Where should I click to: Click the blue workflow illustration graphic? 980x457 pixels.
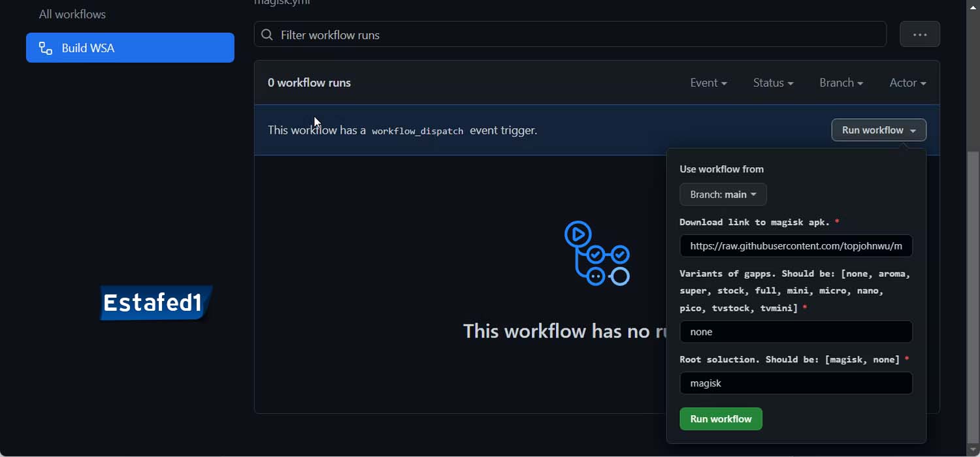[x=596, y=253]
